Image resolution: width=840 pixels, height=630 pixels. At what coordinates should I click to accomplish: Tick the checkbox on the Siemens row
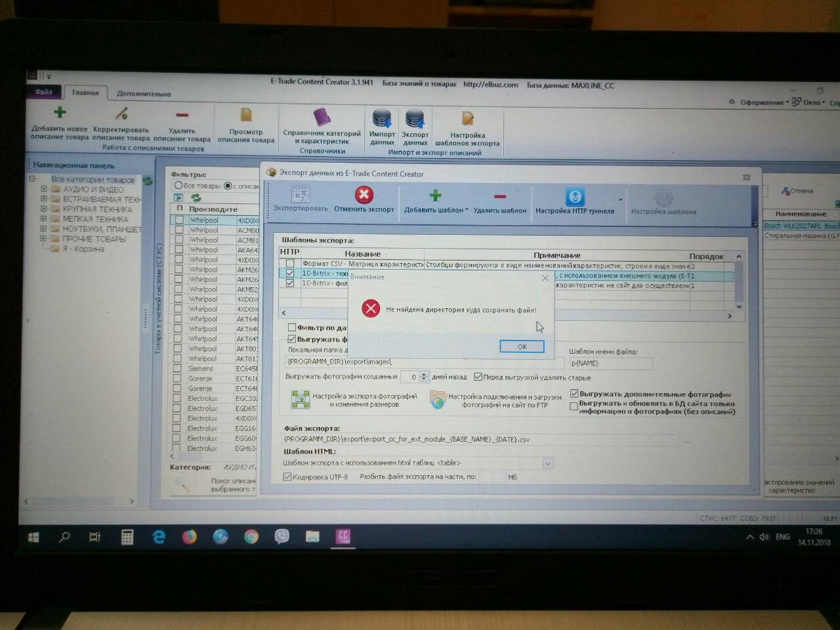click(177, 369)
